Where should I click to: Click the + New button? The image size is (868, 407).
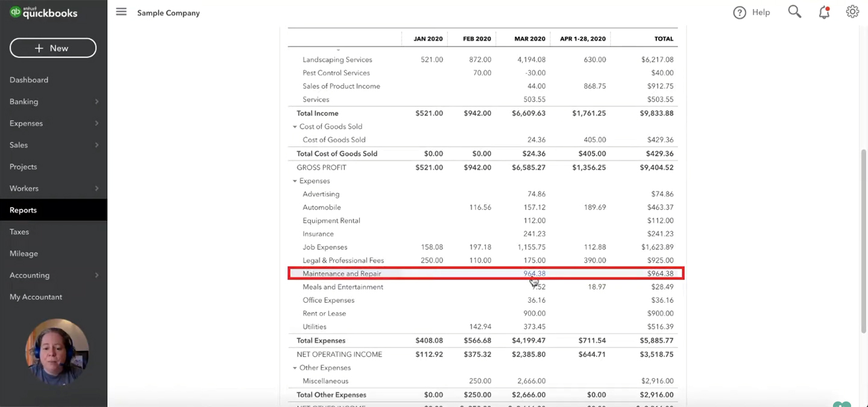coord(53,48)
